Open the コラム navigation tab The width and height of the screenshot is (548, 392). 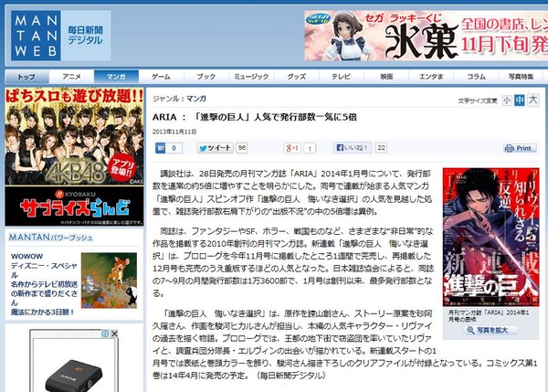pyautogui.click(x=476, y=77)
